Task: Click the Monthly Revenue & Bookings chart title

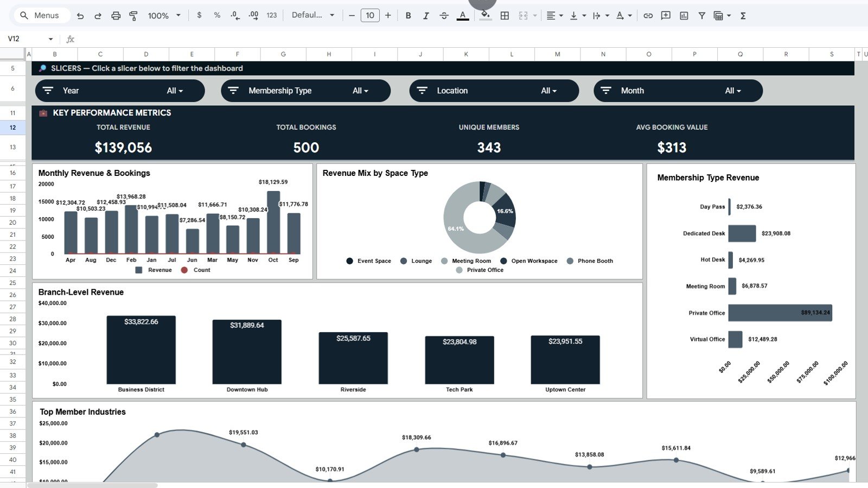Action: (94, 173)
